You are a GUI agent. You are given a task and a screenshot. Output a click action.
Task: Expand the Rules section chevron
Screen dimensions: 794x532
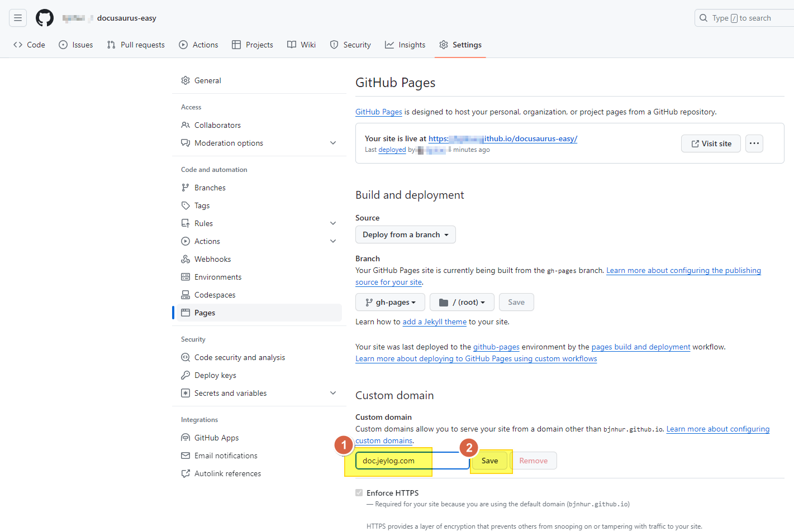click(333, 223)
